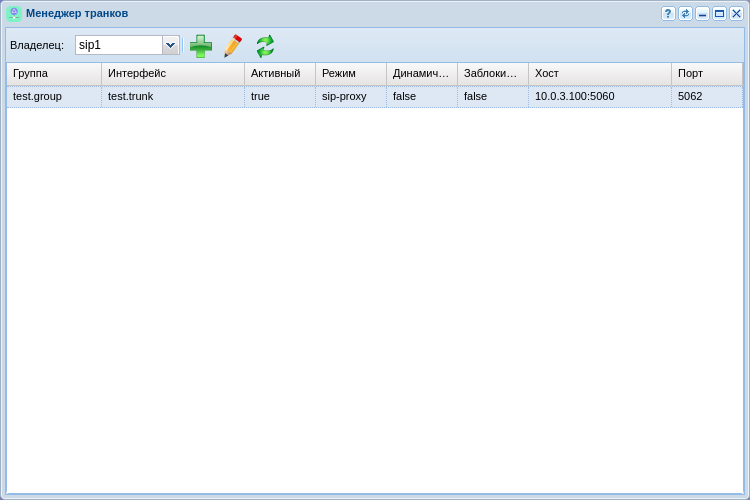Click false in the Заблоки… column

tap(493, 97)
